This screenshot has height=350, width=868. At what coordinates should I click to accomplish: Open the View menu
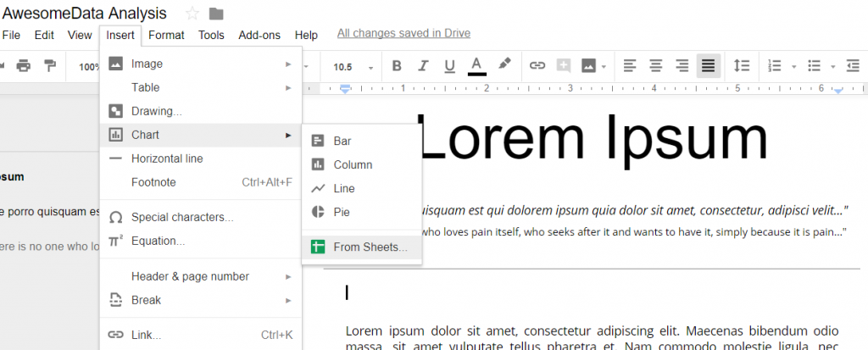(x=79, y=36)
